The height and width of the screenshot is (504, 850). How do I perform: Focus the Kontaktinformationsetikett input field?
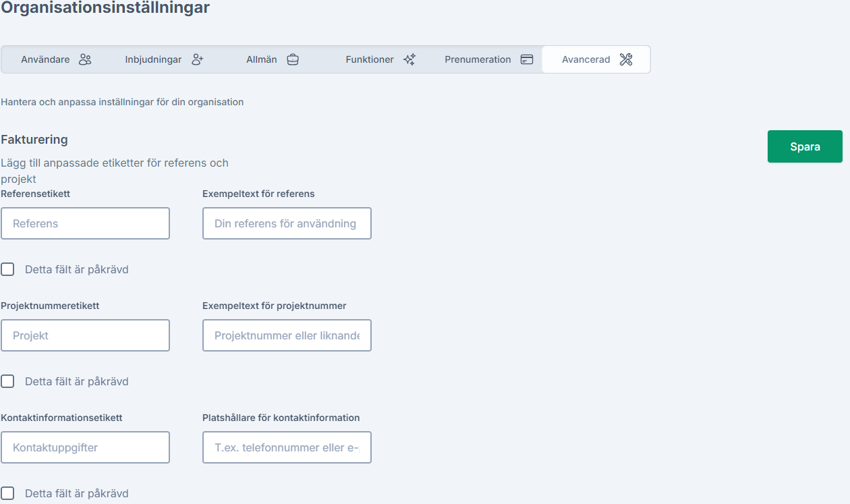(85, 447)
